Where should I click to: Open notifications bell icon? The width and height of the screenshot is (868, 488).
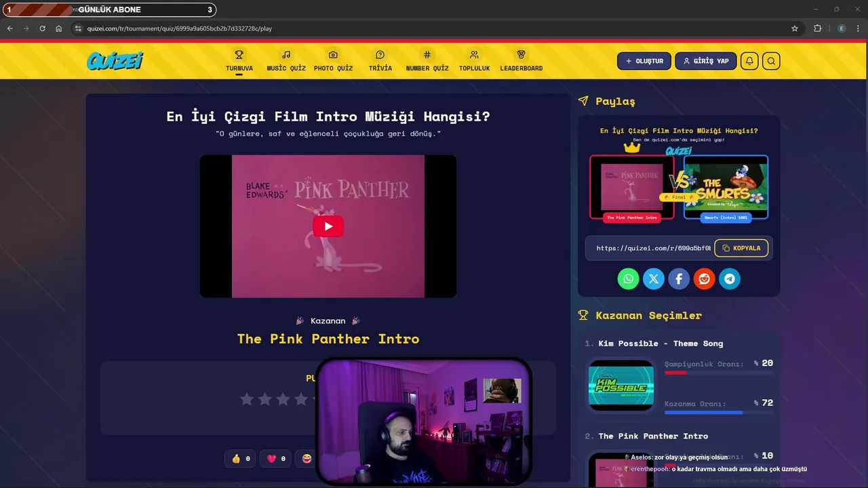pos(749,61)
